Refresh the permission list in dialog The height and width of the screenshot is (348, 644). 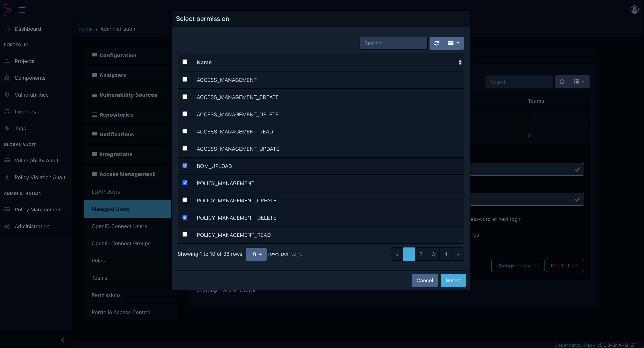click(436, 43)
